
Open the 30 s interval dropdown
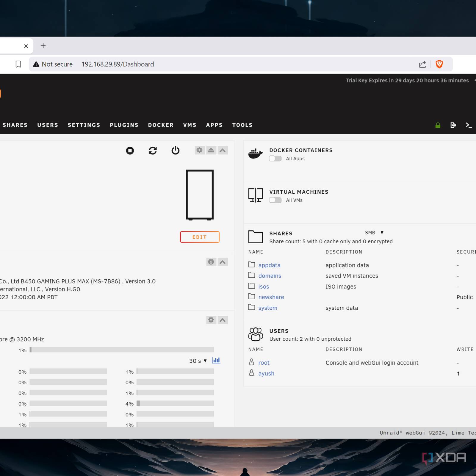(x=198, y=361)
